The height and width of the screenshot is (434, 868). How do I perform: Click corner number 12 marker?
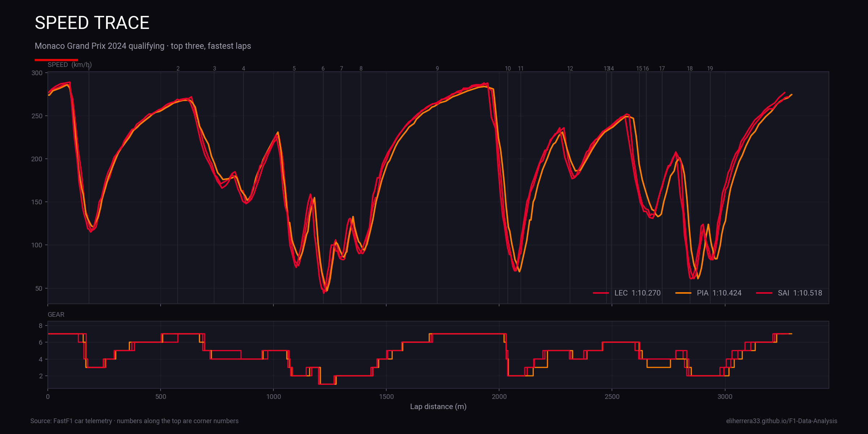(x=570, y=68)
